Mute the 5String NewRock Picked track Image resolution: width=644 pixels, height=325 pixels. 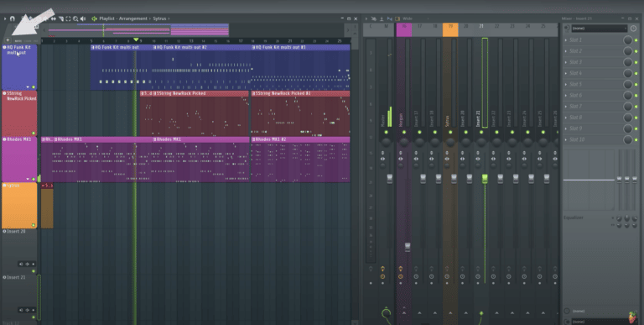34,134
